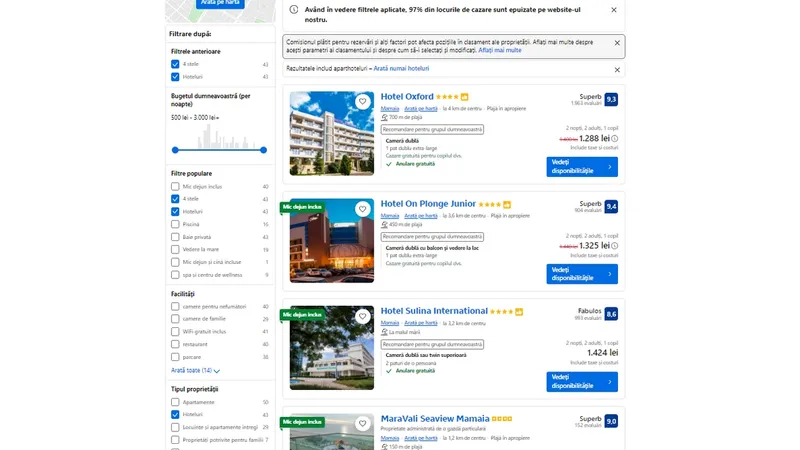Image resolution: width=800 pixels, height=450 pixels.
Task: Click Vedeți disponibilitățile for Hotel Oxford
Action: pos(582,167)
